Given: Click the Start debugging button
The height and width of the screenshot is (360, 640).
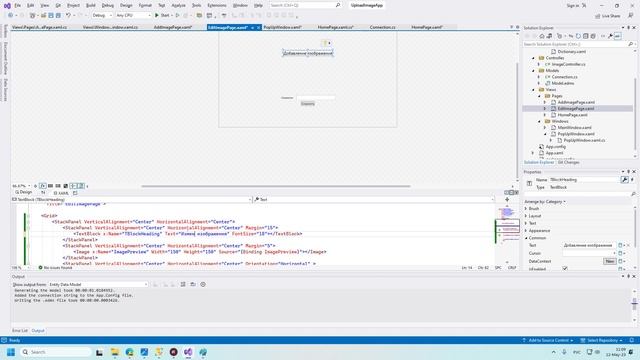Looking at the screenshot, I should pos(162,16).
